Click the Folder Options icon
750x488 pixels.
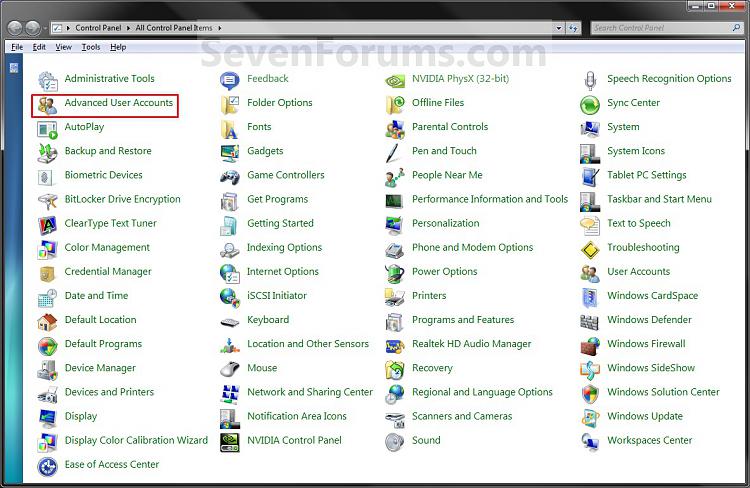(x=230, y=105)
